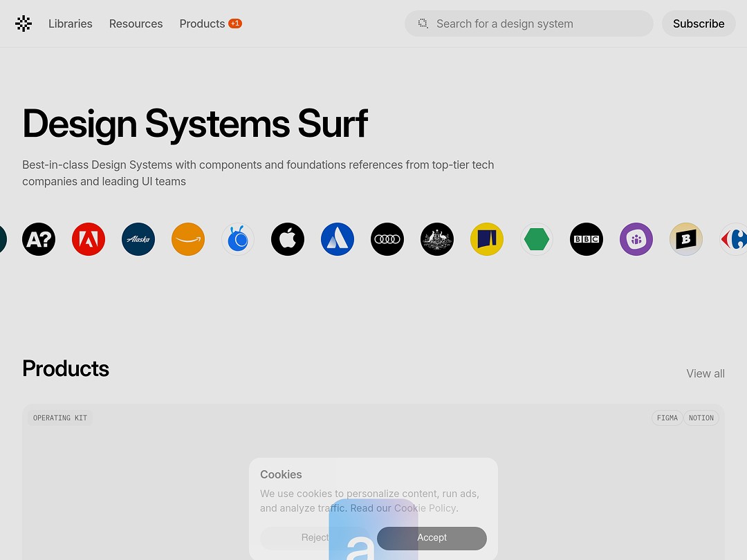Click View all products link
Viewport: 747px width, 560px height.
click(705, 373)
